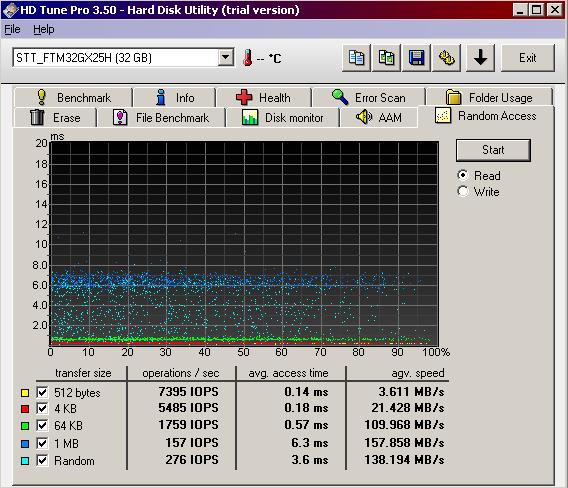Click the STT_FTM32GX25H drive combo box
The width and height of the screenshot is (568, 488).
[123, 57]
